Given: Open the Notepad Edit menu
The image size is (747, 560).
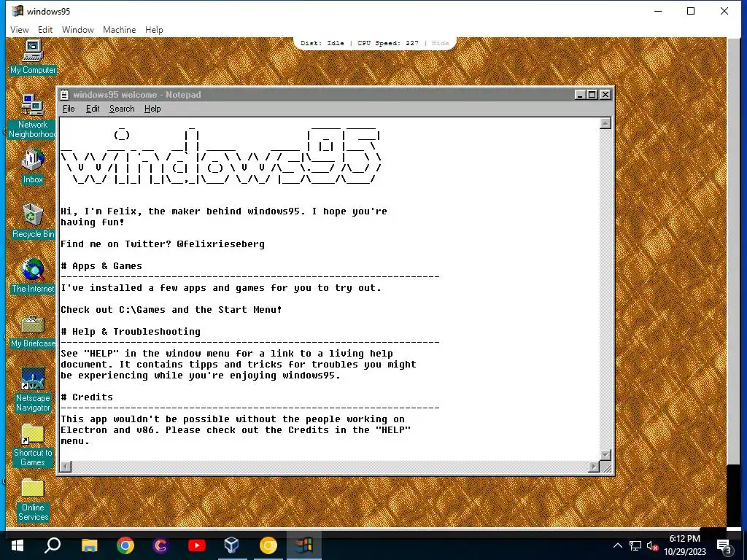Looking at the screenshot, I should 93,109.
